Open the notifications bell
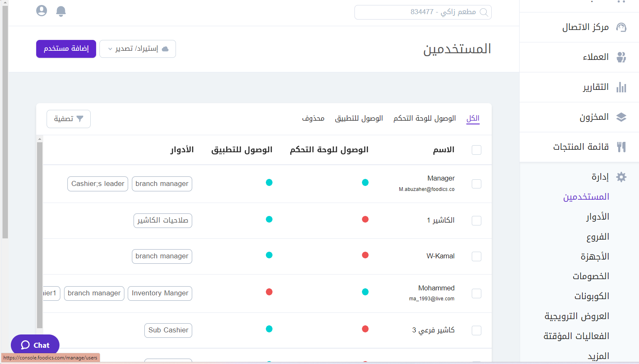This screenshot has width=639, height=364. [61, 11]
